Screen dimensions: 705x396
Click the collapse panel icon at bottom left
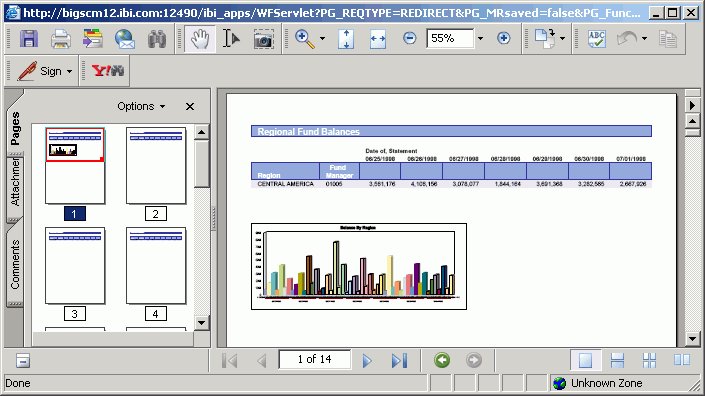22,360
